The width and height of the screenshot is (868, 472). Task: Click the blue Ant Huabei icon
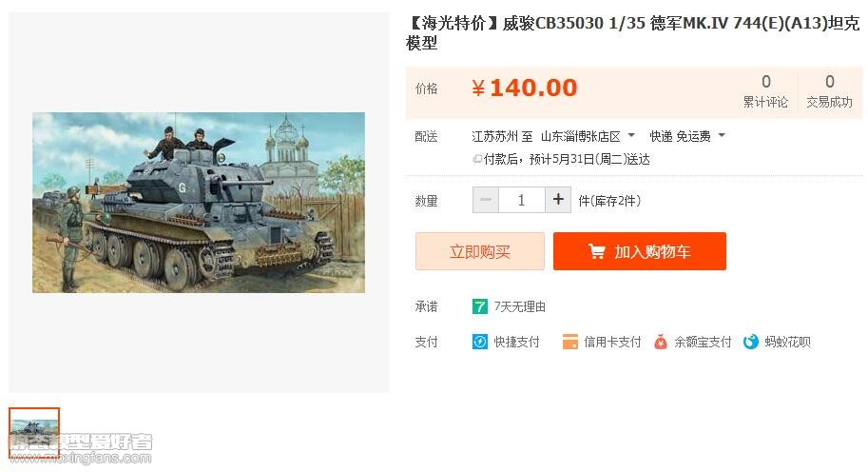tap(751, 342)
